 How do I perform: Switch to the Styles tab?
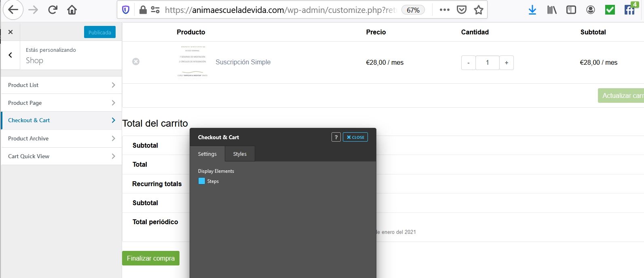tap(240, 154)
